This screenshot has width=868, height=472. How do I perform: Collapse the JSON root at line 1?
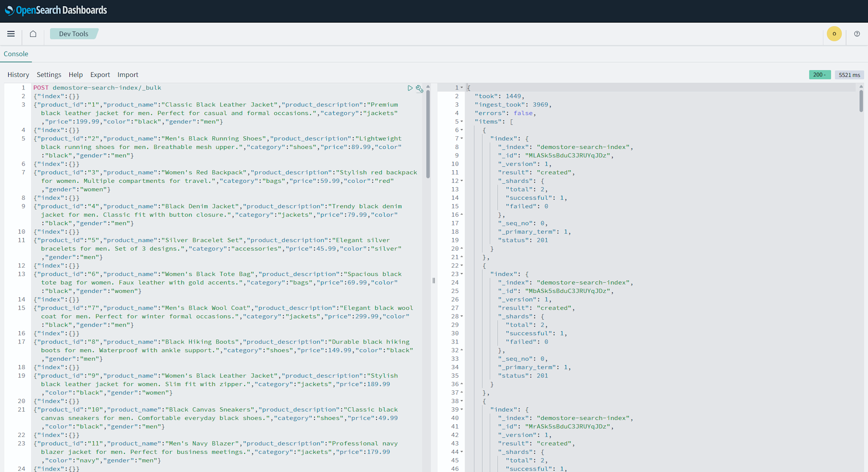tap(462, 88)
